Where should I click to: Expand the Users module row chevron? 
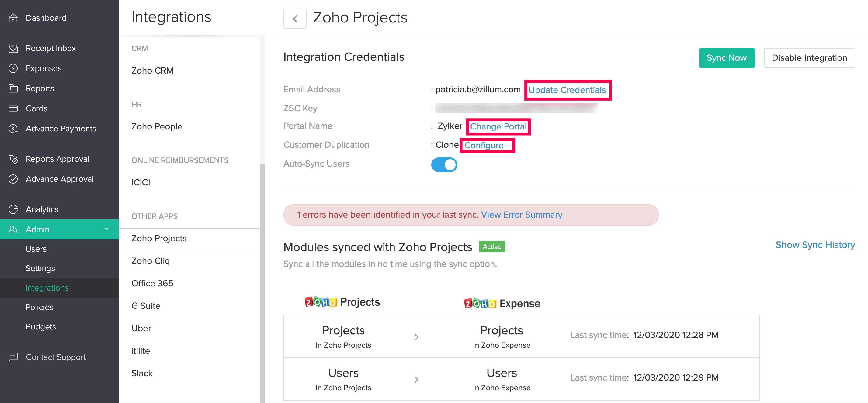[x=416, y=379]
